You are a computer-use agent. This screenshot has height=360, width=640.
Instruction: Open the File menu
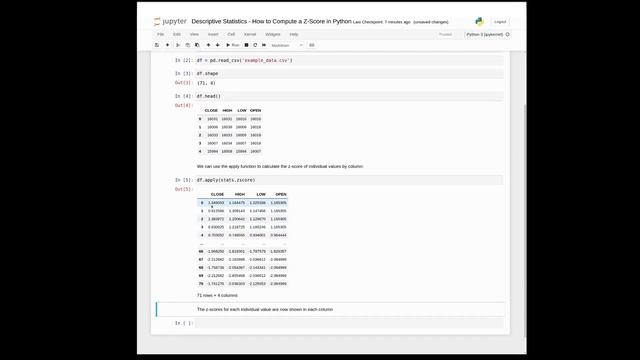click(x=161, y=34)
